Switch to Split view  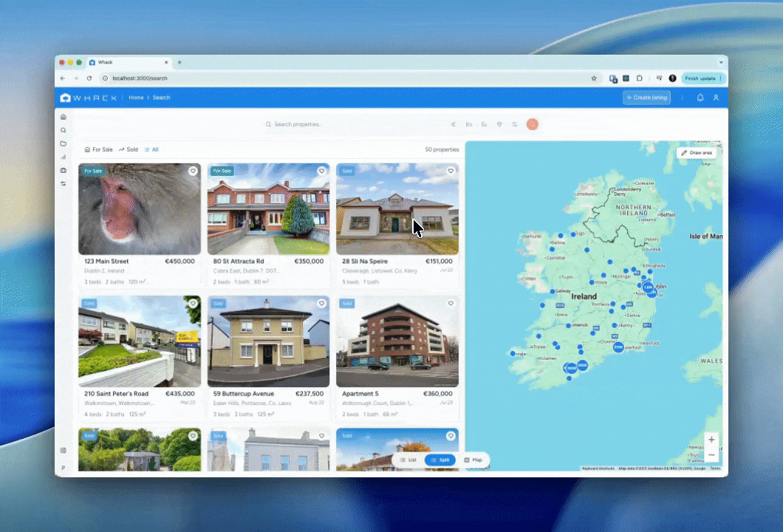click(x=440, y=460)
